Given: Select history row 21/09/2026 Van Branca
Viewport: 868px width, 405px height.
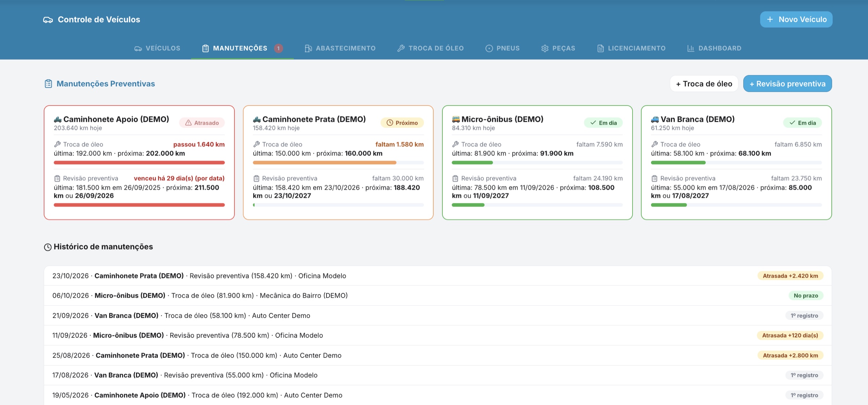Looking at the screenshot, I should [x=438, y=316].
